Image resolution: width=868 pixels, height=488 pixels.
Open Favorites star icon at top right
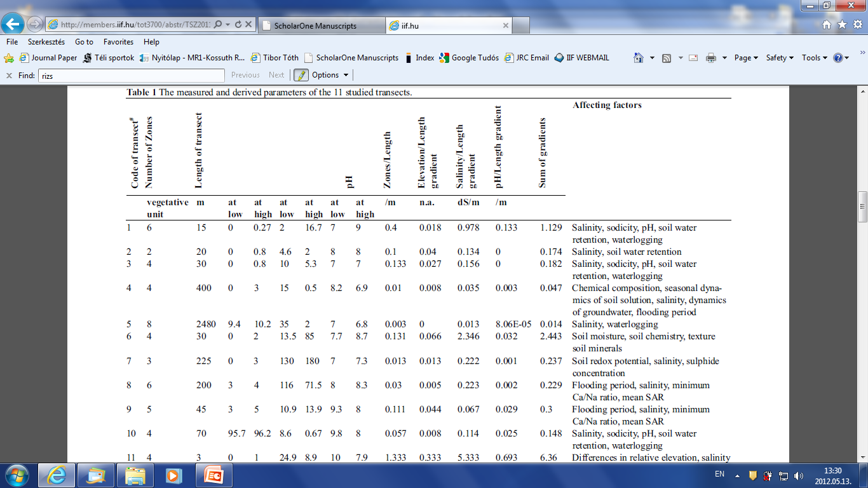[x=842, y=25]
